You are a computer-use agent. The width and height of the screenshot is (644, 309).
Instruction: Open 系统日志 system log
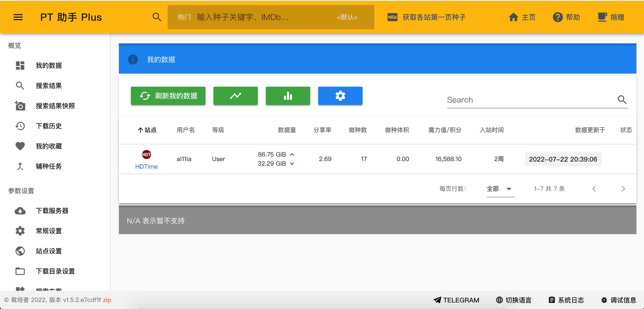point(566,300)
